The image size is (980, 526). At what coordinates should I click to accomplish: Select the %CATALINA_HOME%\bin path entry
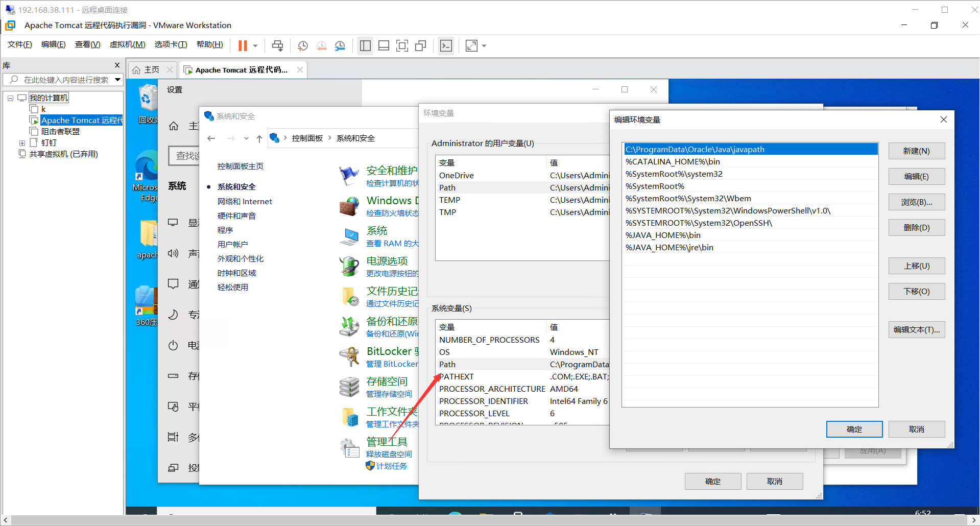[x=750, y=162]
